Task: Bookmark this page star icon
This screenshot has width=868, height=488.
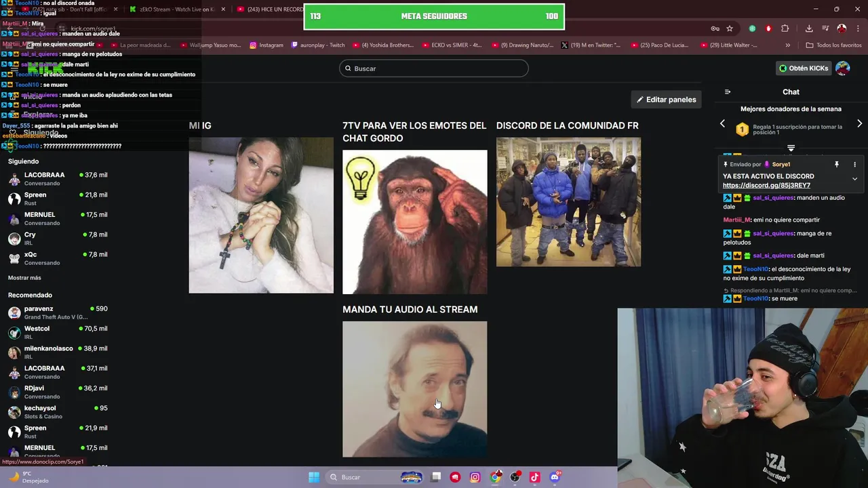Action: (730, 28)
